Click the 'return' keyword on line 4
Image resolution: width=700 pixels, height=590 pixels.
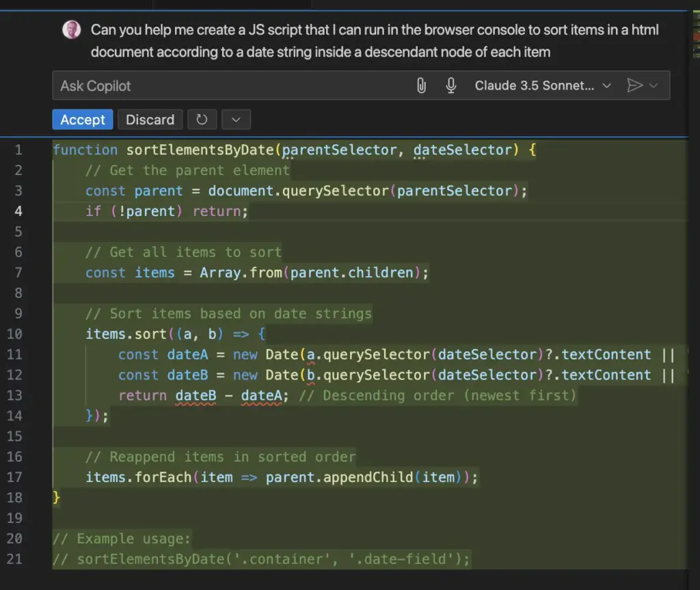[x=217, y=211]
